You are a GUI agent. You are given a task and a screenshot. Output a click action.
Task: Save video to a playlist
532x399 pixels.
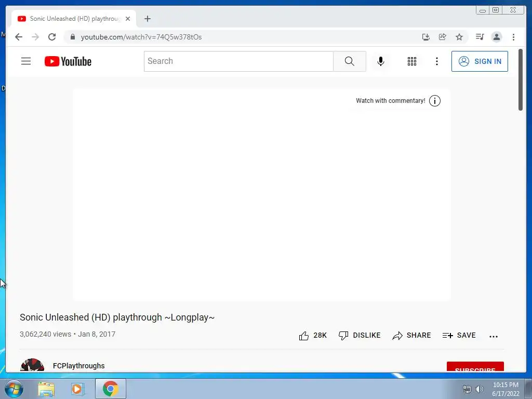pos(459,335)
